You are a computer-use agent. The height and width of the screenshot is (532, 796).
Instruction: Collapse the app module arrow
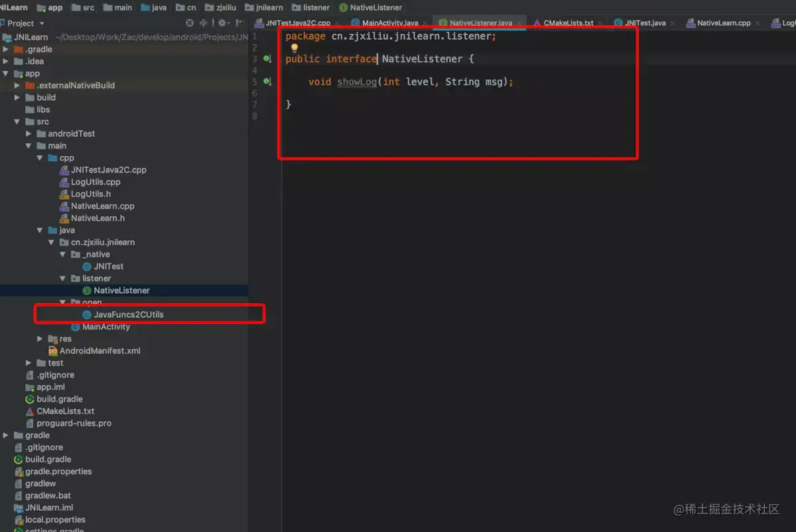[7, 74]
